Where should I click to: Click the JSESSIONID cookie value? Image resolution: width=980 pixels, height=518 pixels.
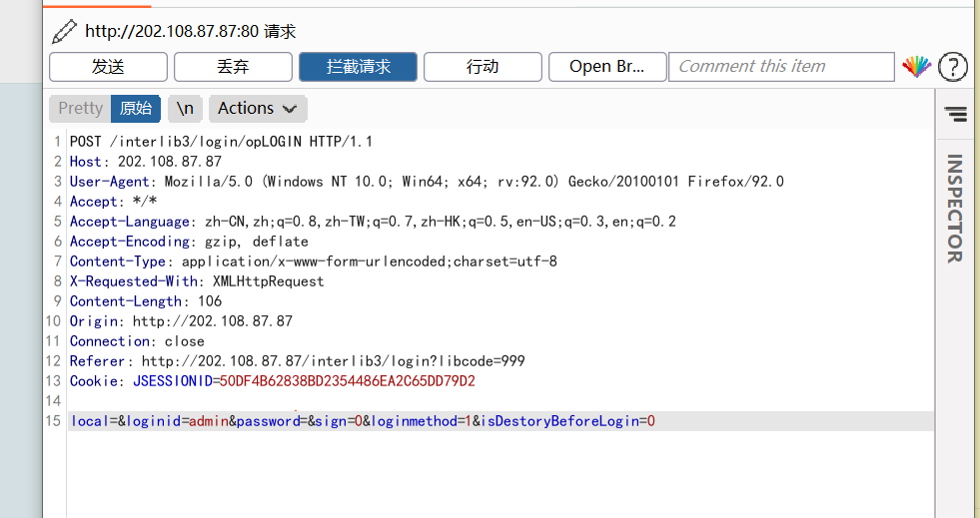(x=347, y=381)
